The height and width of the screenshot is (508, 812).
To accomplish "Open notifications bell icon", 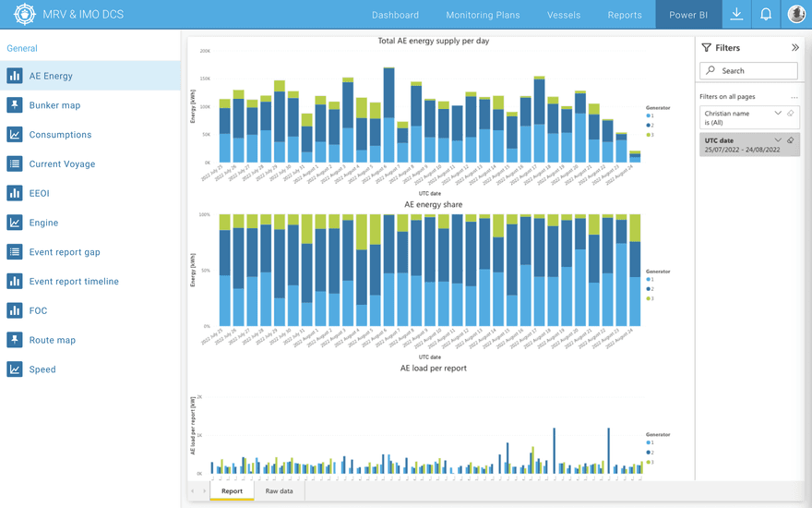I will [765, 14].
